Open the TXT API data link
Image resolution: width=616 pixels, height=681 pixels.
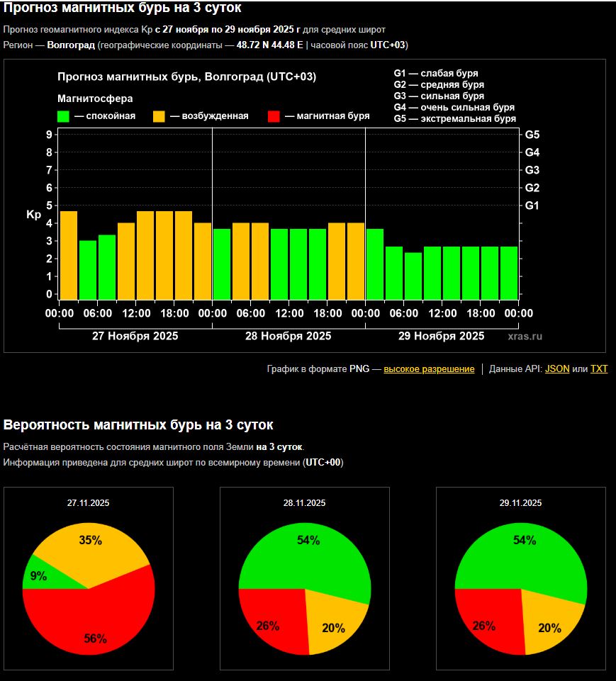point(599,369)
